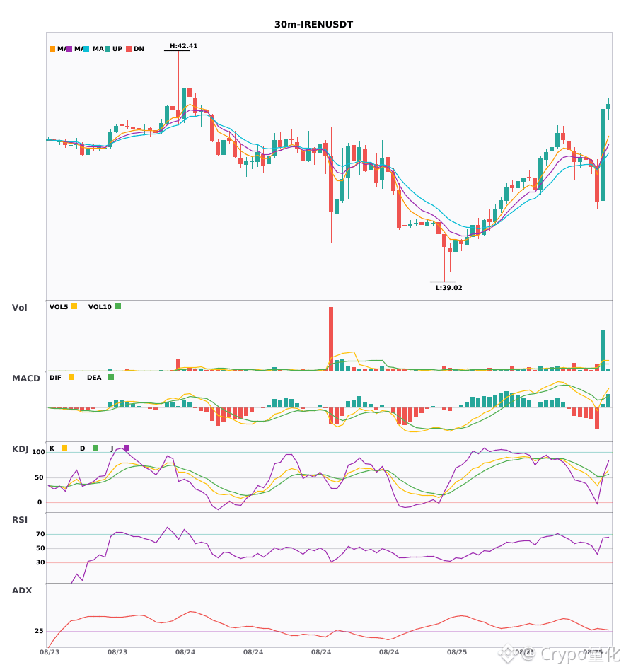
Task: Click the yellow DIF legend swatch
Action: (71, 377)
